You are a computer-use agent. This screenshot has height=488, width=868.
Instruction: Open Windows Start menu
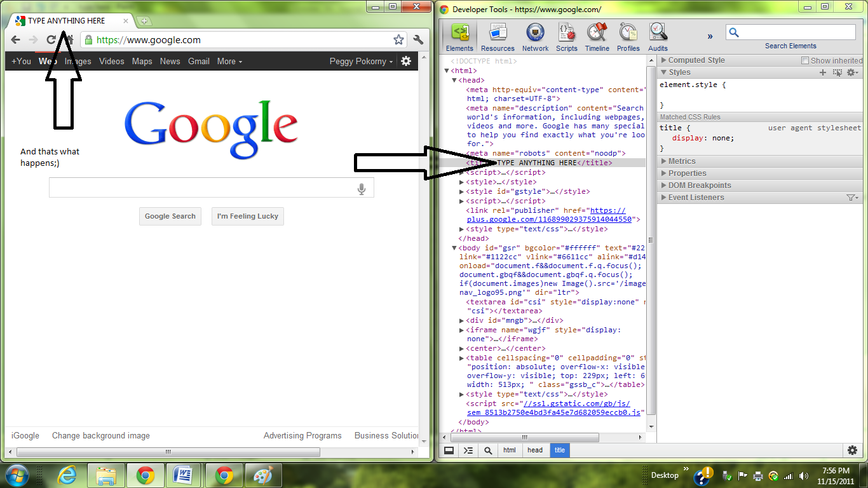point(17,475)
